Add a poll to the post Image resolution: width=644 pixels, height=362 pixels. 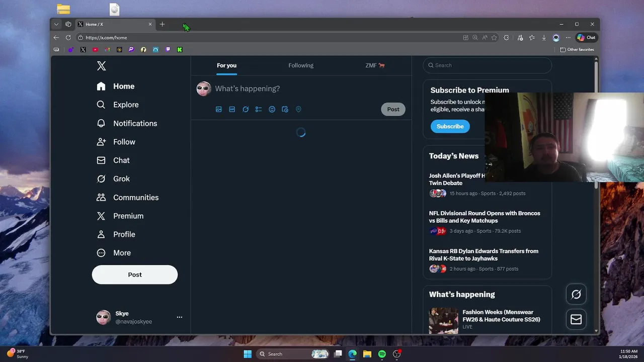click(259, 109)
